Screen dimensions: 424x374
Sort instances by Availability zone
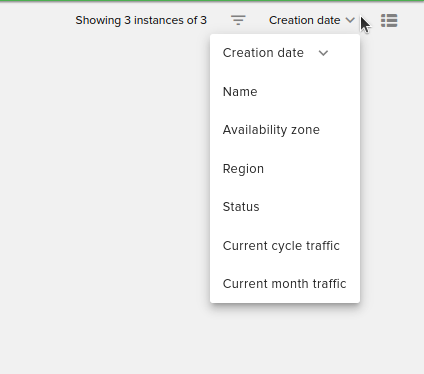coord(285,130)
